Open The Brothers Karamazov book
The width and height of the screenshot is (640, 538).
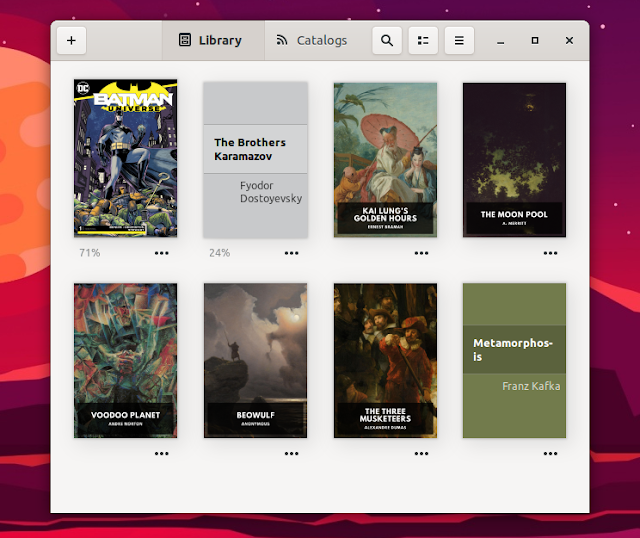pos(255,160)
